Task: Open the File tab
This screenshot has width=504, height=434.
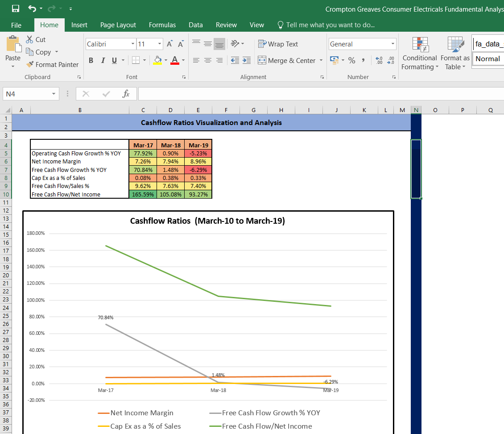Action: 16,25
